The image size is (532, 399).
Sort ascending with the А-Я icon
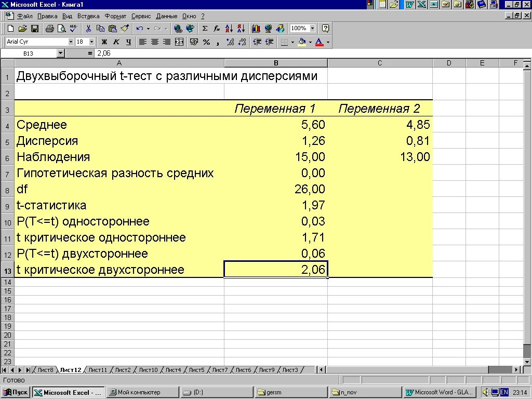[229, 29]
